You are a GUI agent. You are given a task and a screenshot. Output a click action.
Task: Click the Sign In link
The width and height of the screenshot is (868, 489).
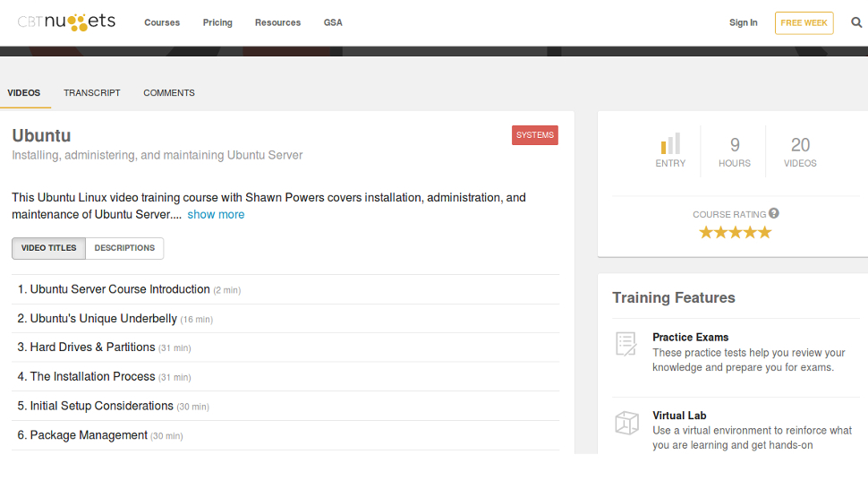(743, 22)
